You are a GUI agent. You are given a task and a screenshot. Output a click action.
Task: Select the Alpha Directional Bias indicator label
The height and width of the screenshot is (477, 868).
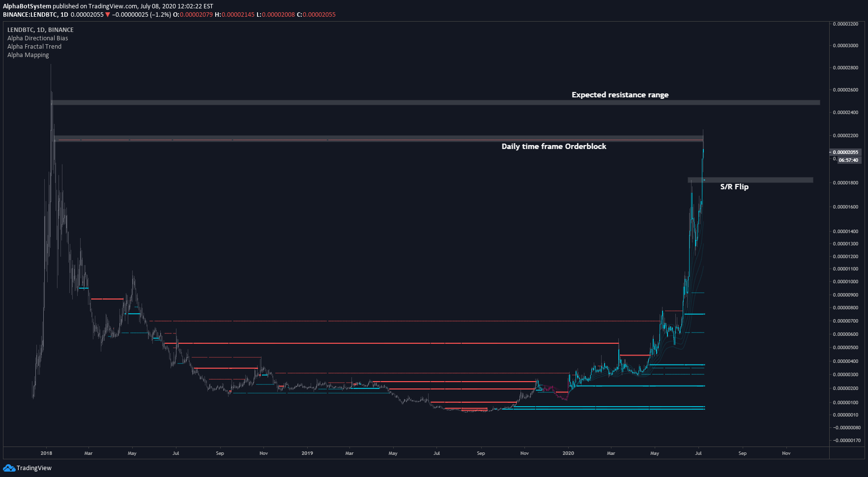(x=38, y=38)
